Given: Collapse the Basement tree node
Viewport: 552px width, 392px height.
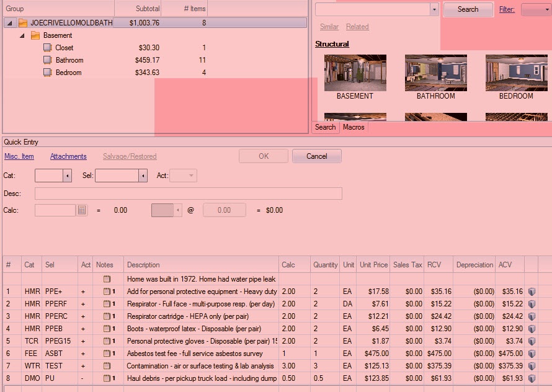Looking at the screenshot, I should 22,35.
